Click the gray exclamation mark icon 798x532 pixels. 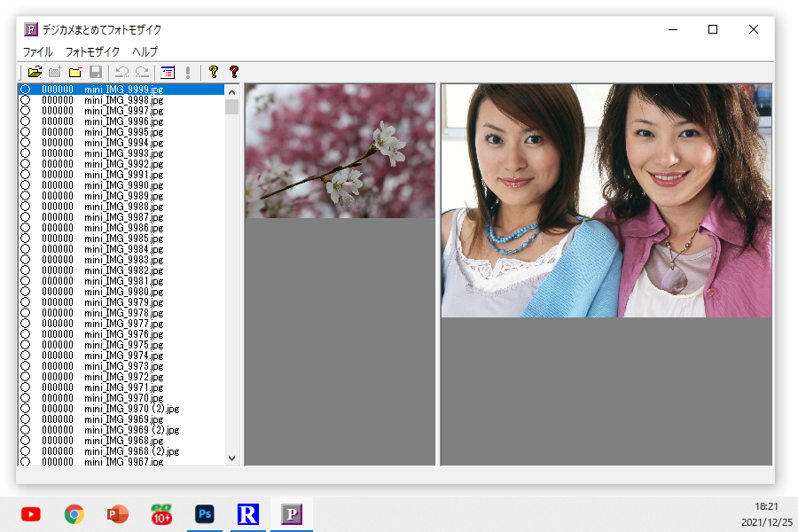[x=188, y=73]
